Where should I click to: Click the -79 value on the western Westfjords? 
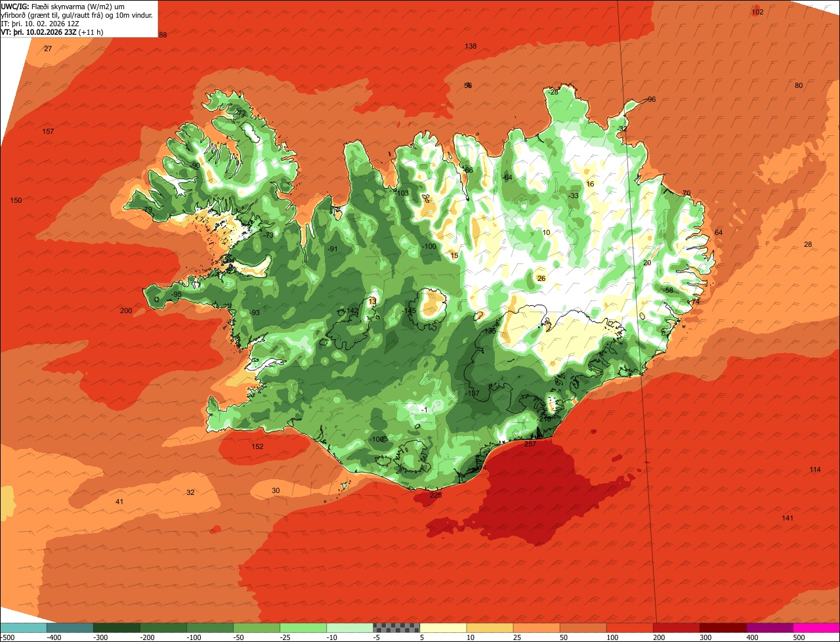147,210
